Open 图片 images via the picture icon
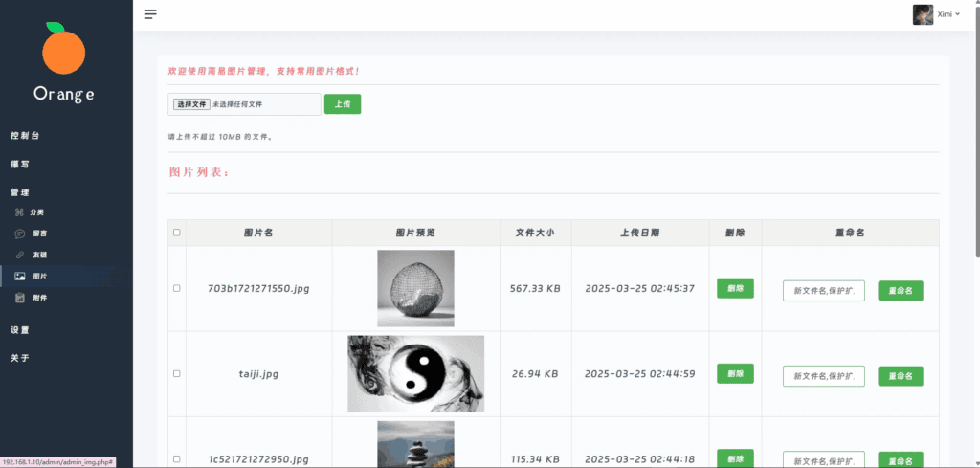Viewport: 980px width, 468px height. click(20, 277)
